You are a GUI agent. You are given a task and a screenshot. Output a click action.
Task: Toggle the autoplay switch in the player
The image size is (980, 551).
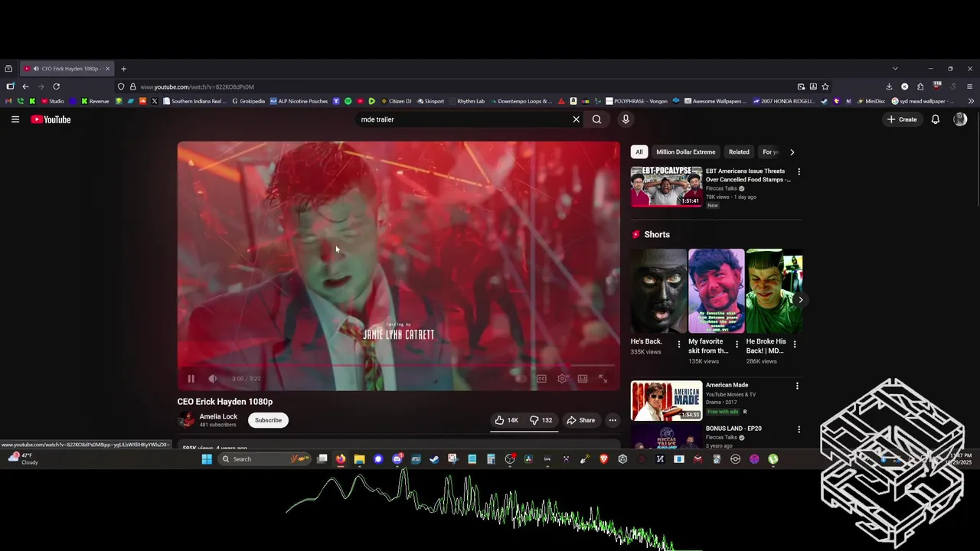point(521,378)
